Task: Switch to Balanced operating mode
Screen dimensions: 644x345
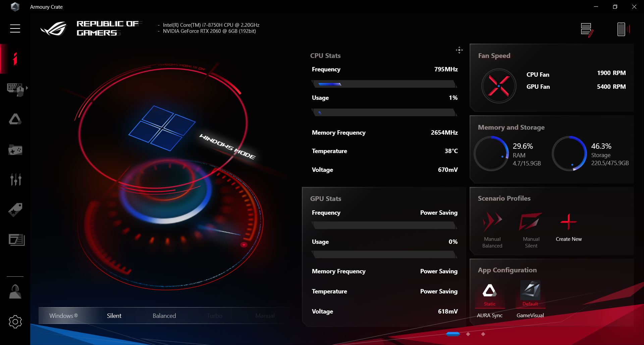Action: coord(164,316)
